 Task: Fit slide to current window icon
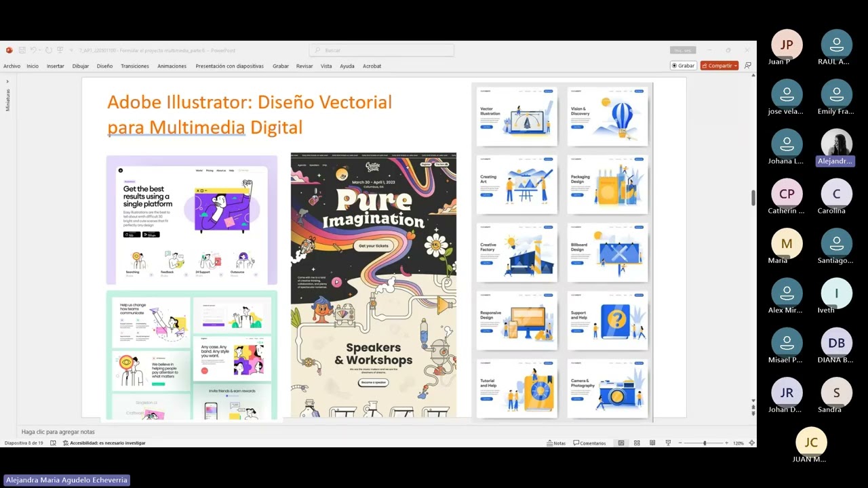(751, 443)
